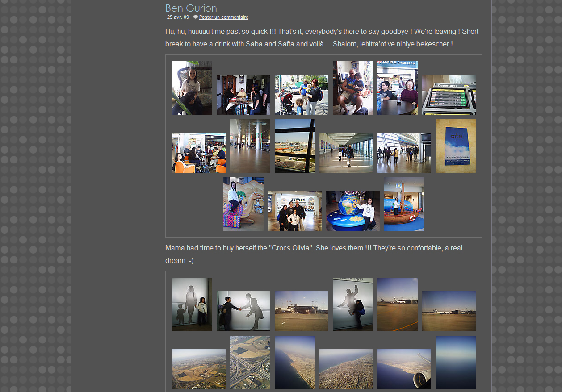This screenshot has width=562, height=392.
Task: Open the 'Ben Gurion' post title
Action: click(x=191, y=8)
